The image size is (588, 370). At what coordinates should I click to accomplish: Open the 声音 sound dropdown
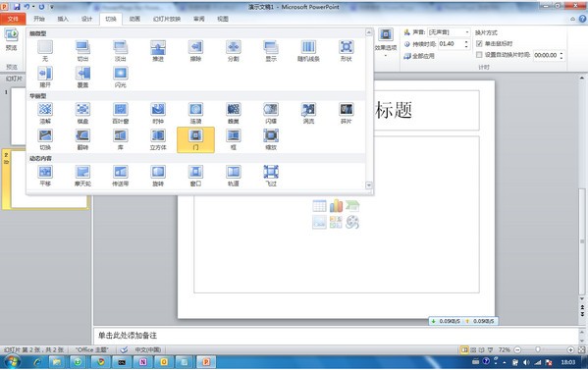point(467,32)
